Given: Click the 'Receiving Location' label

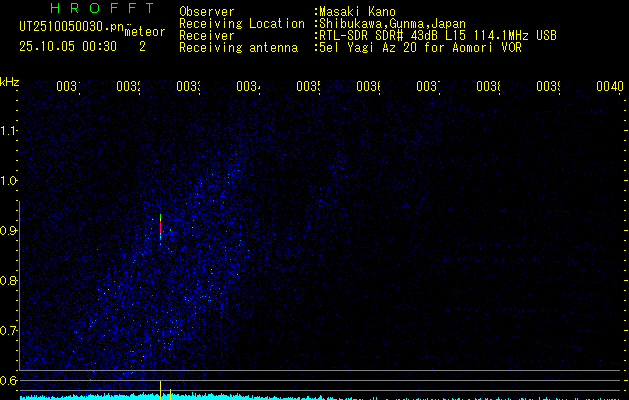Looking at the screenshot, I should coord(242,24).
